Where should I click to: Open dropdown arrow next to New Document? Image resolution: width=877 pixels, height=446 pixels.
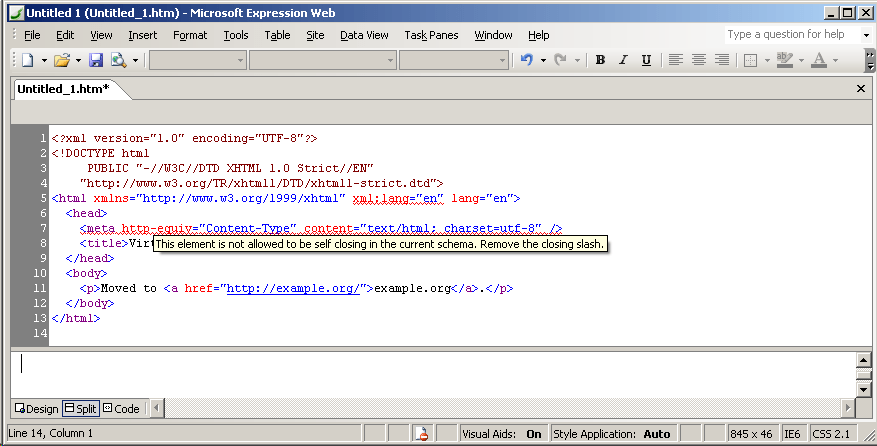coord(44,60)
